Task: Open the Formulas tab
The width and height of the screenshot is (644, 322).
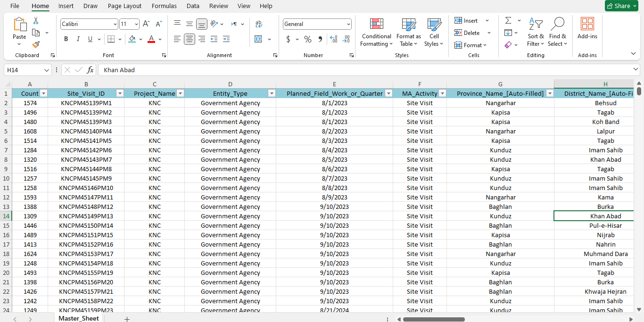Action: [164, 6]
